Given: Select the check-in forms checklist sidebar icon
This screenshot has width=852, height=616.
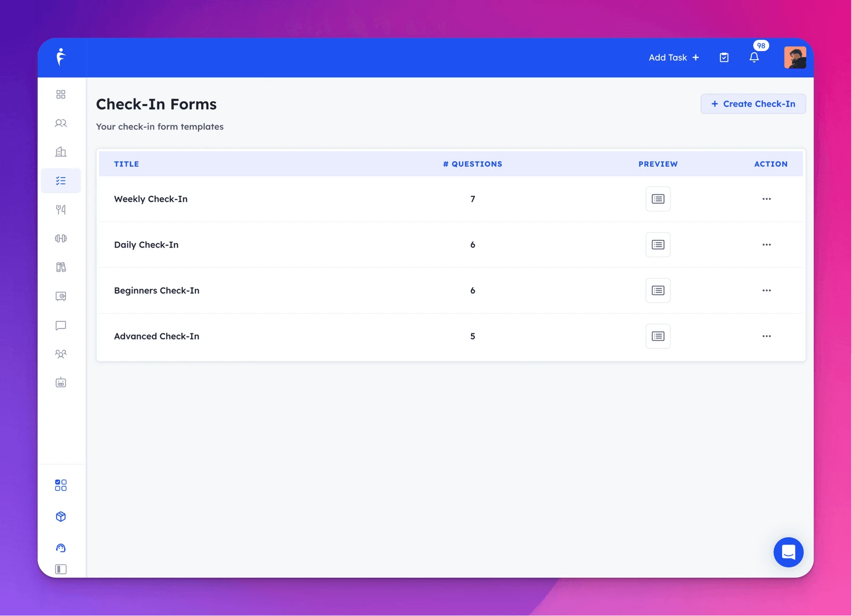Looking at the screenshot, I should 61,180.
